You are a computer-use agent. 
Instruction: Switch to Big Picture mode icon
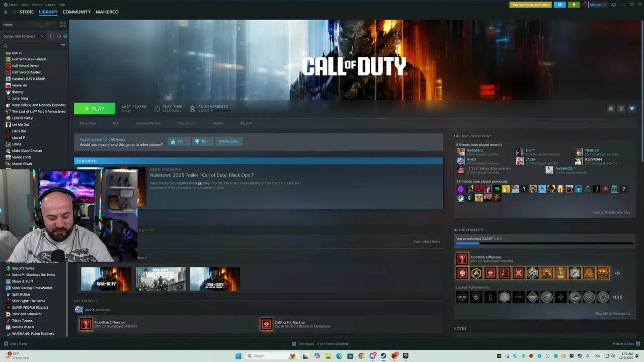[614, 5]
